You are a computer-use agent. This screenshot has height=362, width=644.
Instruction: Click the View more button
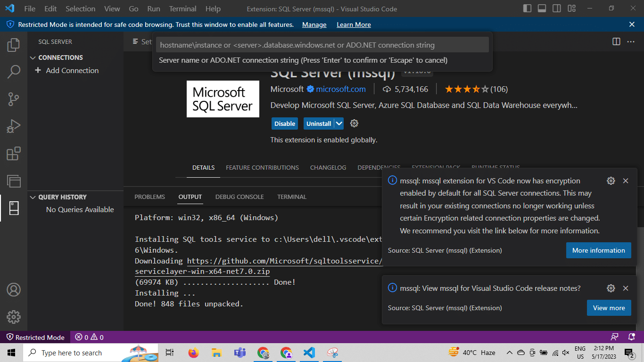tap(609, 308)
